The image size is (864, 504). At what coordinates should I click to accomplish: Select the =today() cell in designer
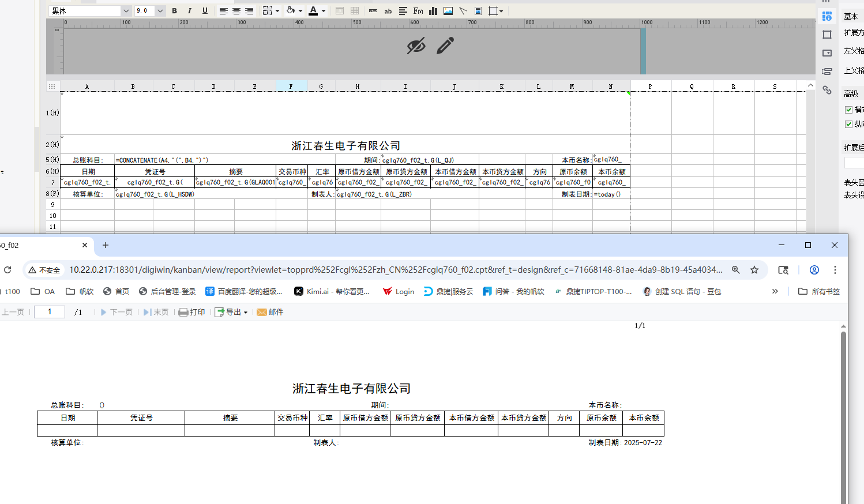(611, 194)
